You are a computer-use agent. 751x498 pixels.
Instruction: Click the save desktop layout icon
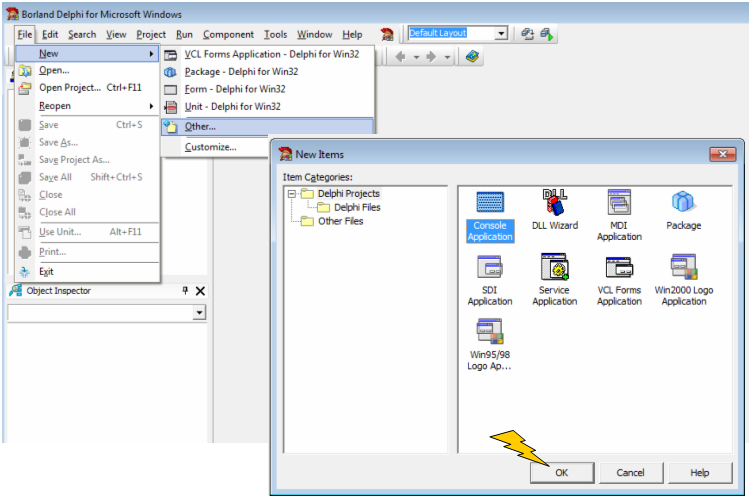tap(527, 34)
